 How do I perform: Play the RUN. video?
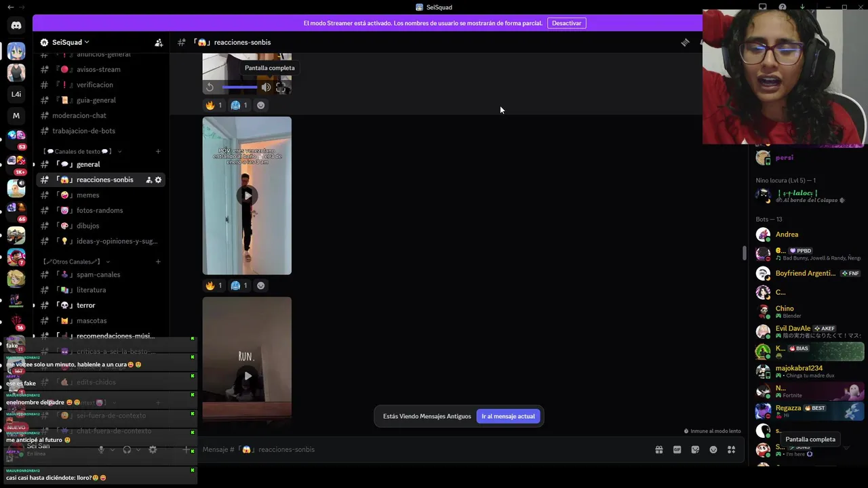(247, 375)
